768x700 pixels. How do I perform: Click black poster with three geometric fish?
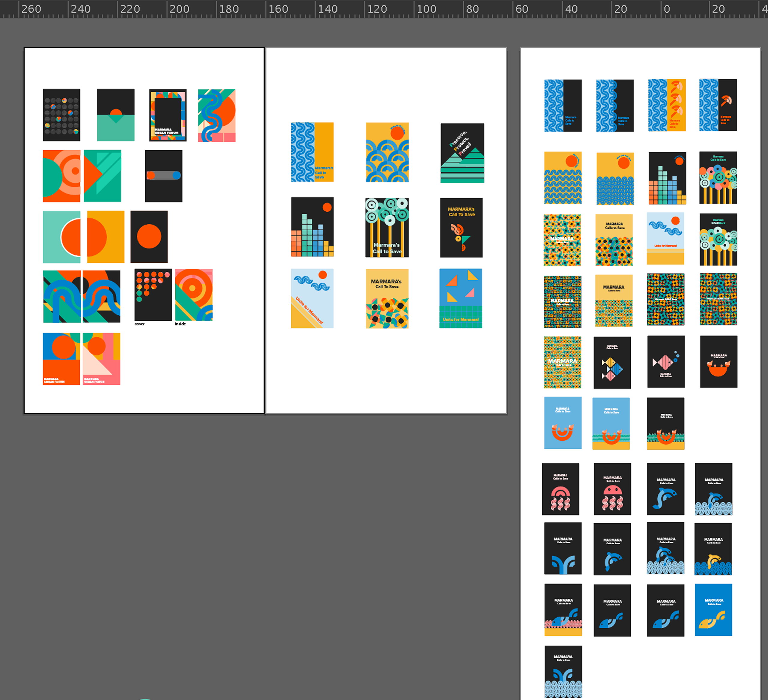(x=612, y=362)
